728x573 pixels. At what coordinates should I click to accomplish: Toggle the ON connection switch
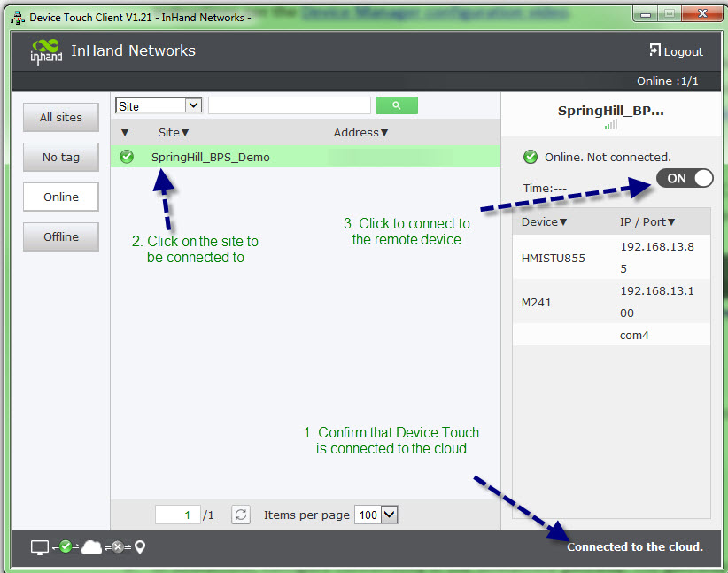tap(685, 178)
